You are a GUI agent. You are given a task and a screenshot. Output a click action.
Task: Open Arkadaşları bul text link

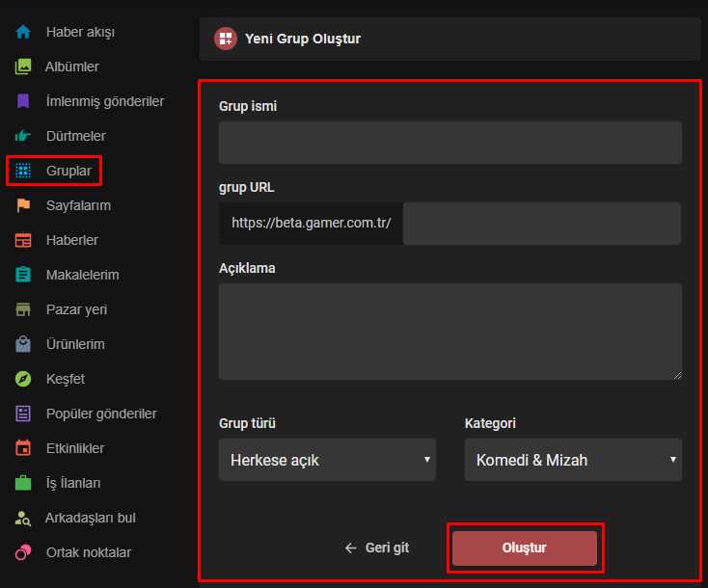91,518
